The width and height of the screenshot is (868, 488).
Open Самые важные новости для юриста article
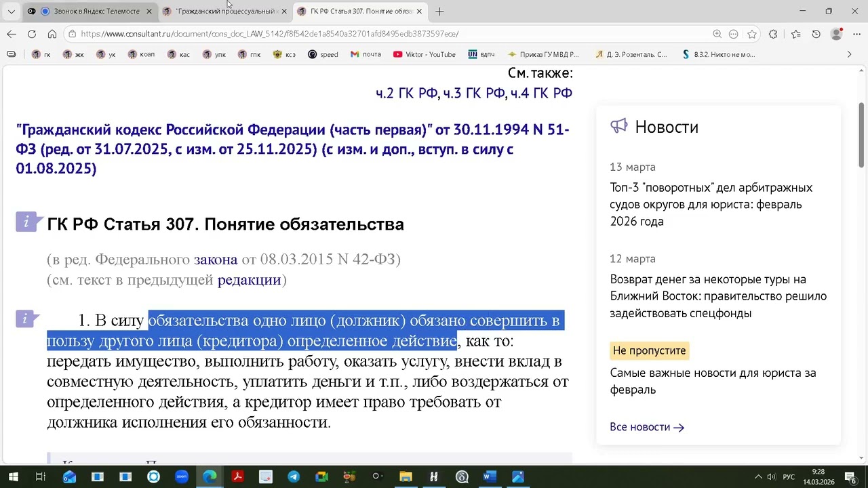[713, 381]
